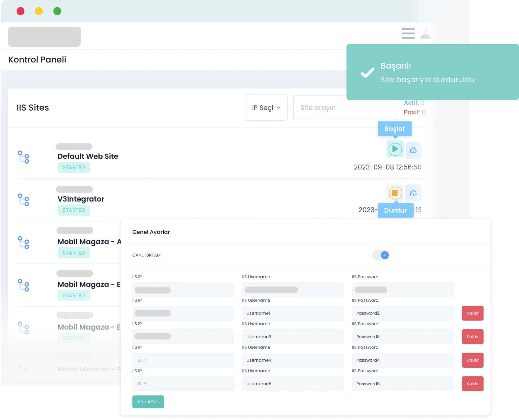Image resolution: width=519 pixels, height=420 pixels.
Task: Click the Password3 input field
Action: point(403,337)
